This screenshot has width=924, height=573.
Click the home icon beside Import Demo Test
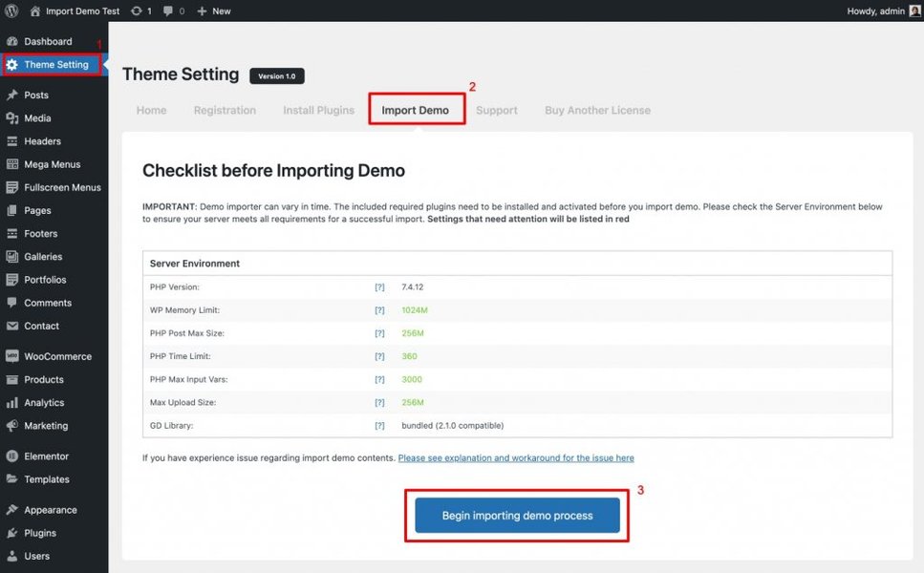tap(35, 11)
